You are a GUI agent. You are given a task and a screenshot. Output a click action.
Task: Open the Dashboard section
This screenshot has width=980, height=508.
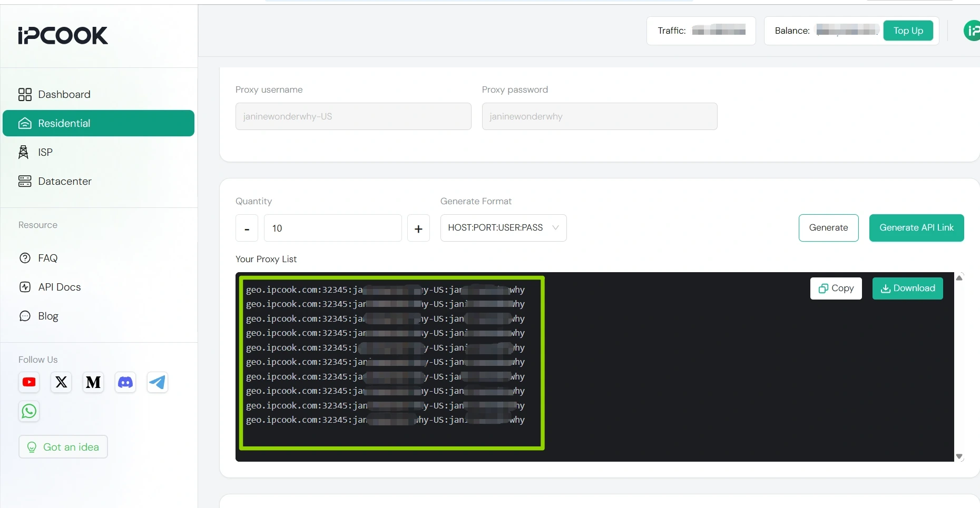coord(63,94)
